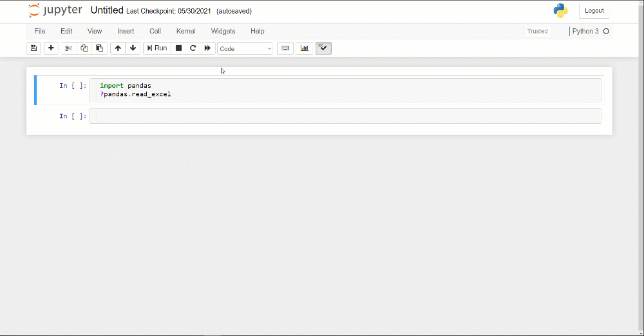Image resolution: width=644 pixels, height=336 pixels.
Task: Click the (autosaved) status text
Action: (x=234, y=11)
